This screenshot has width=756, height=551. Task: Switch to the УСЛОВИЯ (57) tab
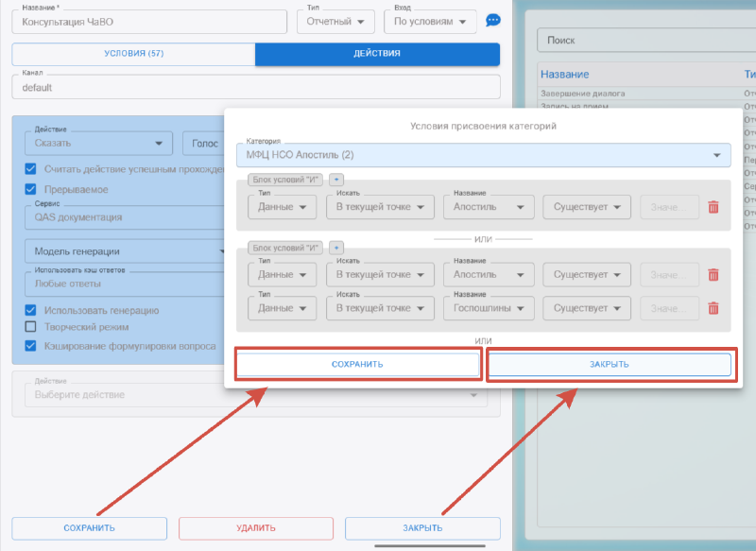pos(133,54)
